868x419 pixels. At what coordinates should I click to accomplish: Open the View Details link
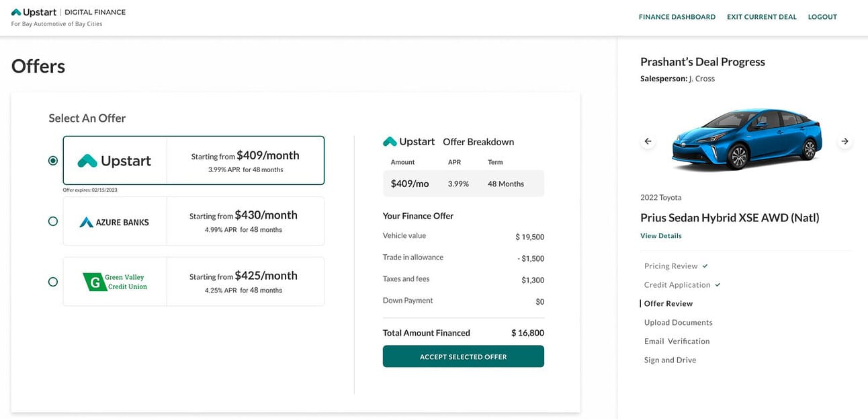[x=660, y=236]
